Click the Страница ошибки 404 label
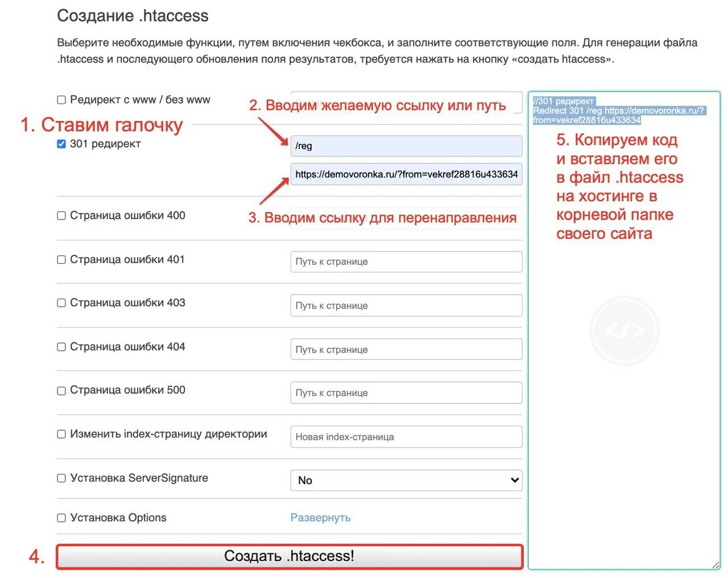 point(127,346)
